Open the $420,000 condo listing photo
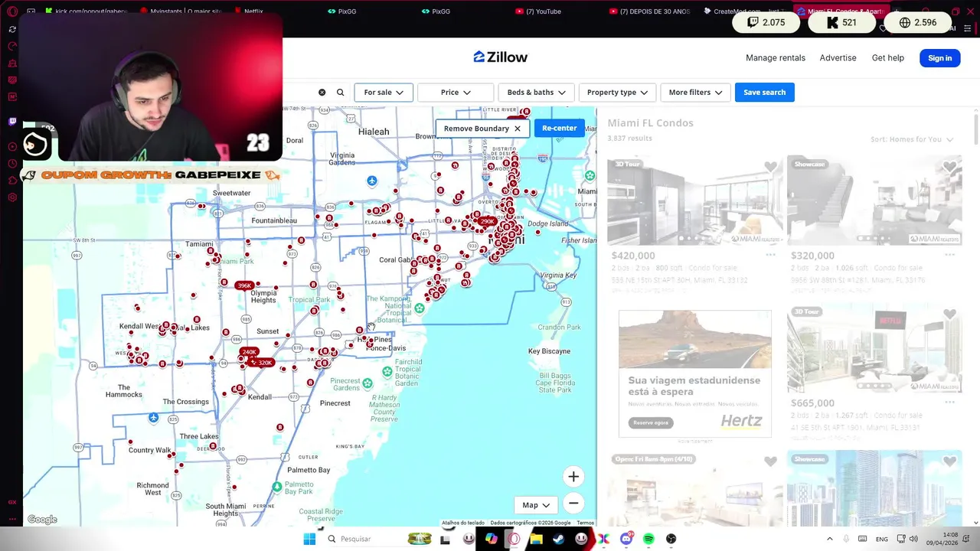This screenshot has height=551, width=980. pos(694,201)
